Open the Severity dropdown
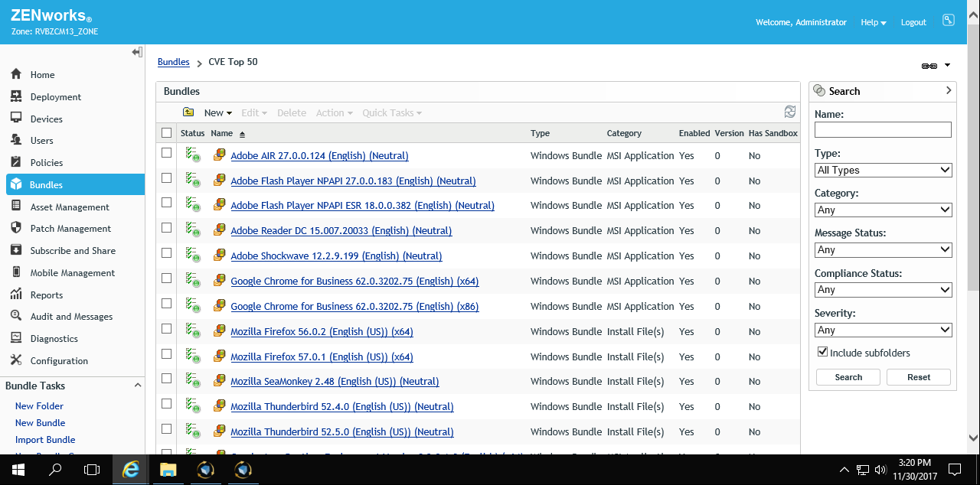The height and width of the screenshot is (485, 980). (x=884, y=330)
